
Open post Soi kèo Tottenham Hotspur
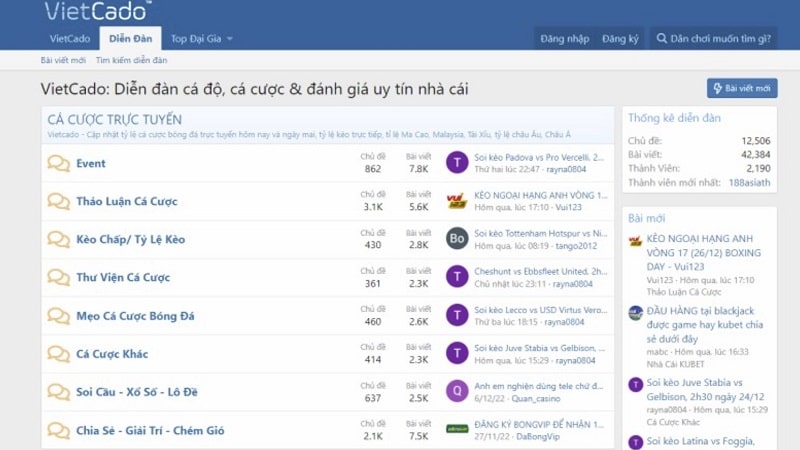[541, 233]
